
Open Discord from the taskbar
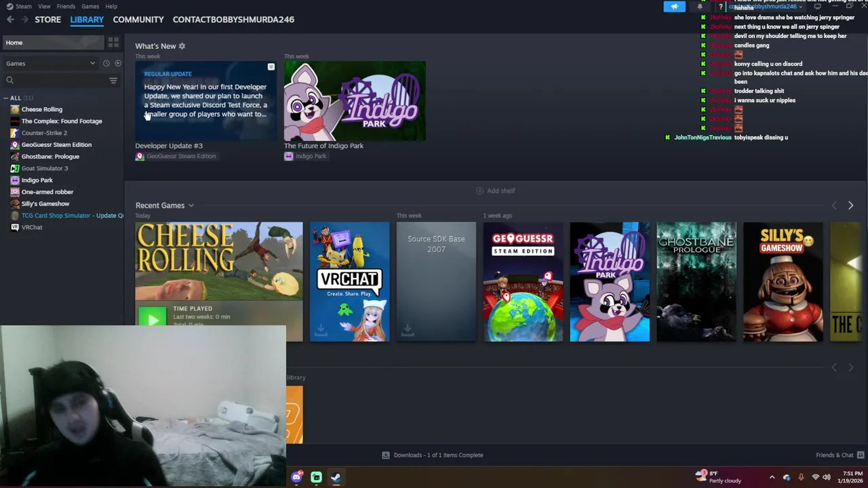coord(296,477)
